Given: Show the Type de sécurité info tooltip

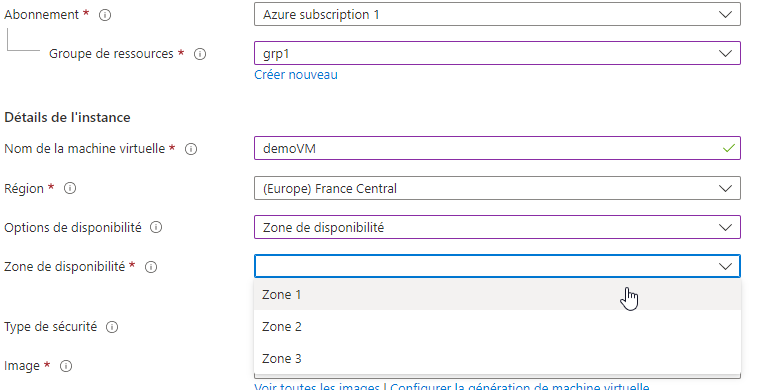Looking at the screenshot, I should point(112,327).
